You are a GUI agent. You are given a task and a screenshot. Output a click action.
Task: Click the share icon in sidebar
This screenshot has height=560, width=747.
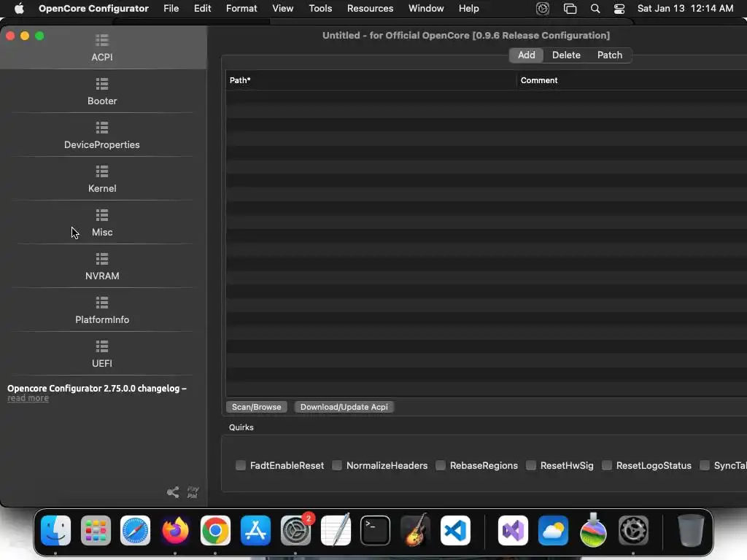tap(173, 492)
